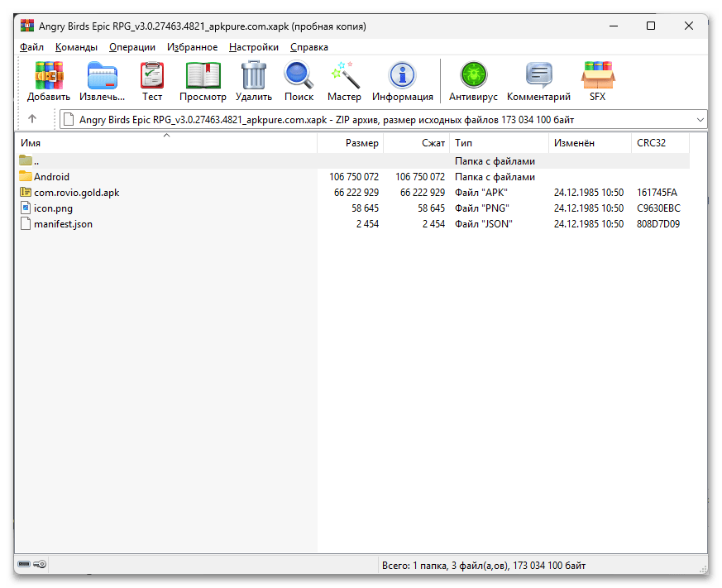Click the key password icon in the status bar
The height and width of the screenshot is (588, 722).
click(40, 564)
